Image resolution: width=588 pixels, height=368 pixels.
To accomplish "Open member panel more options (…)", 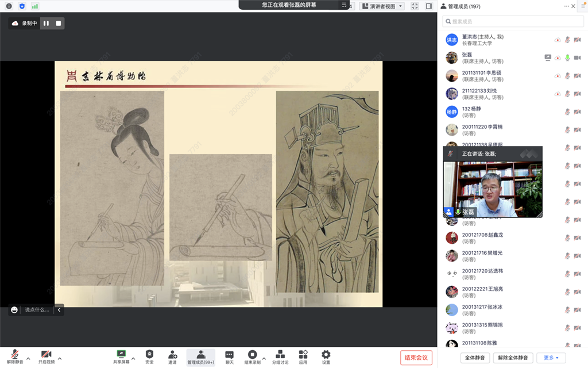I will pyautogui.click(x=566, y=6).
